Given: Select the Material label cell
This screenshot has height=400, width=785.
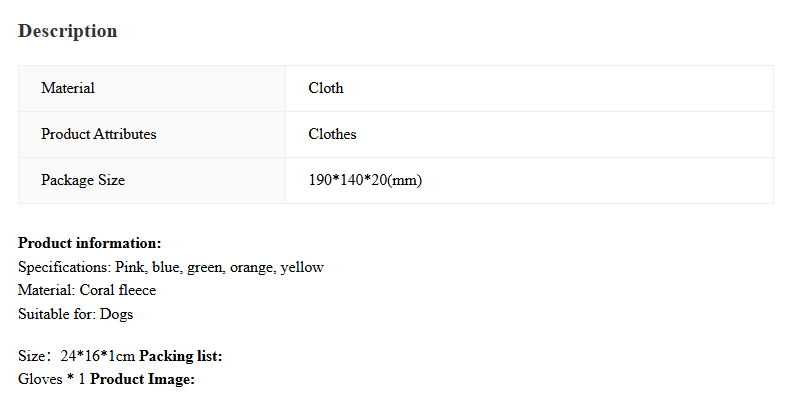Looking at the screenshot, I should [x=152, y=89].
